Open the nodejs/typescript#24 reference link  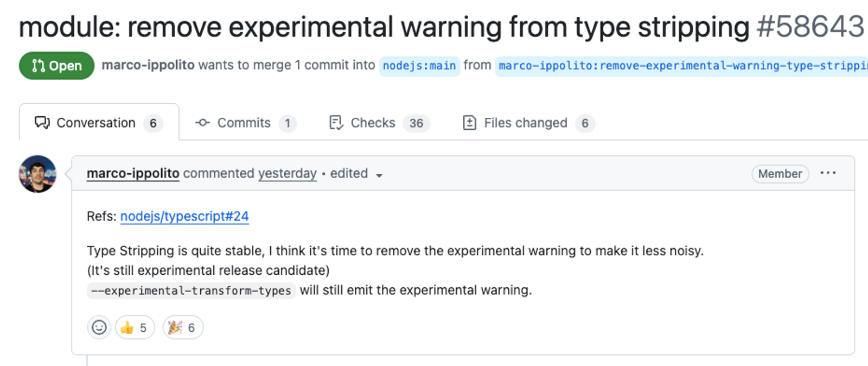pyautogui.click(x=184, y=216)
